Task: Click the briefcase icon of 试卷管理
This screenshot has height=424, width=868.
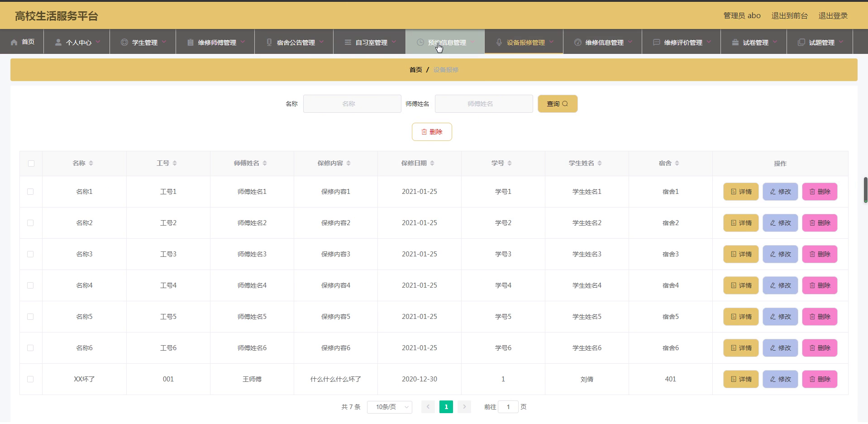Action: 735,42
